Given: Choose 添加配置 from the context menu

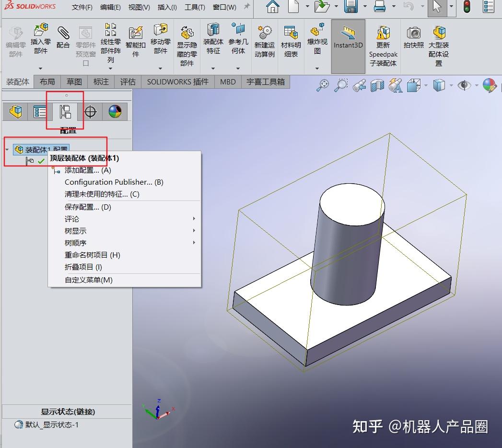Looking at the screenshot, I should (x=89, y=170).
